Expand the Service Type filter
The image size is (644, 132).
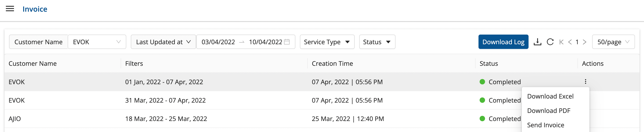[x=327, y=42]
